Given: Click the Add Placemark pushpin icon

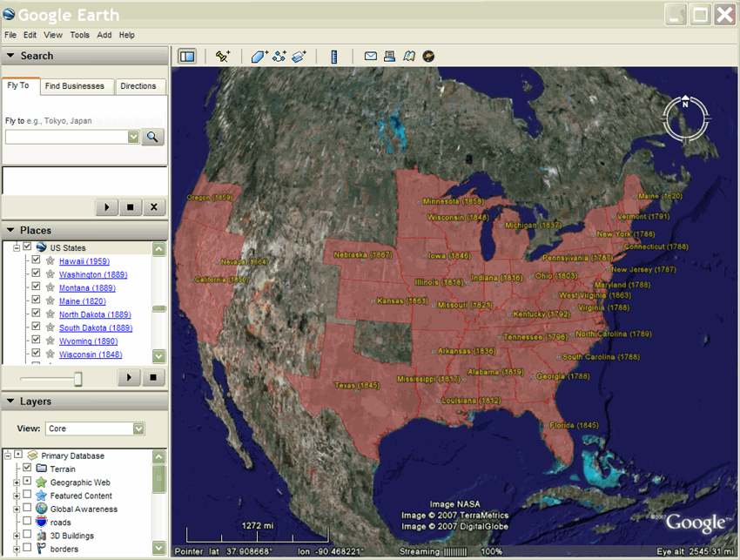Looking at the screenshot, I should [223, 57].
